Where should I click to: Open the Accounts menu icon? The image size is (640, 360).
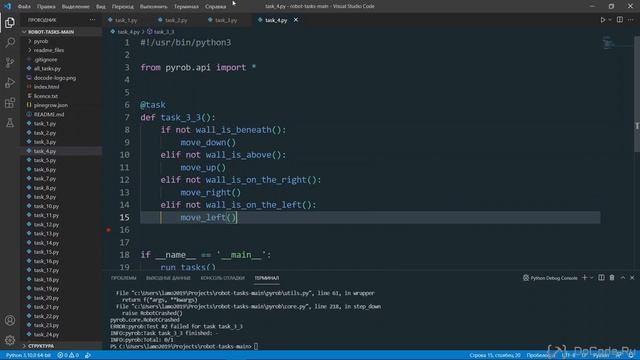10,320
